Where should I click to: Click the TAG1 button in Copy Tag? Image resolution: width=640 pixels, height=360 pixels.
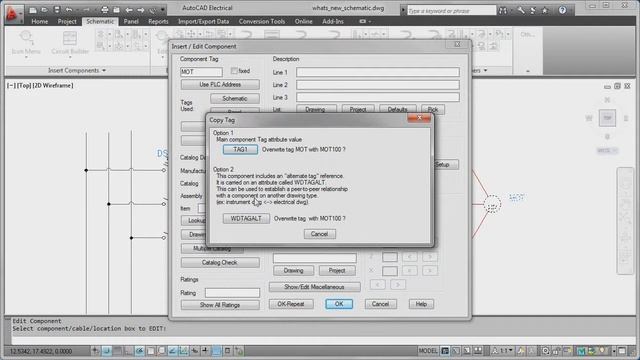pos(240,149)
